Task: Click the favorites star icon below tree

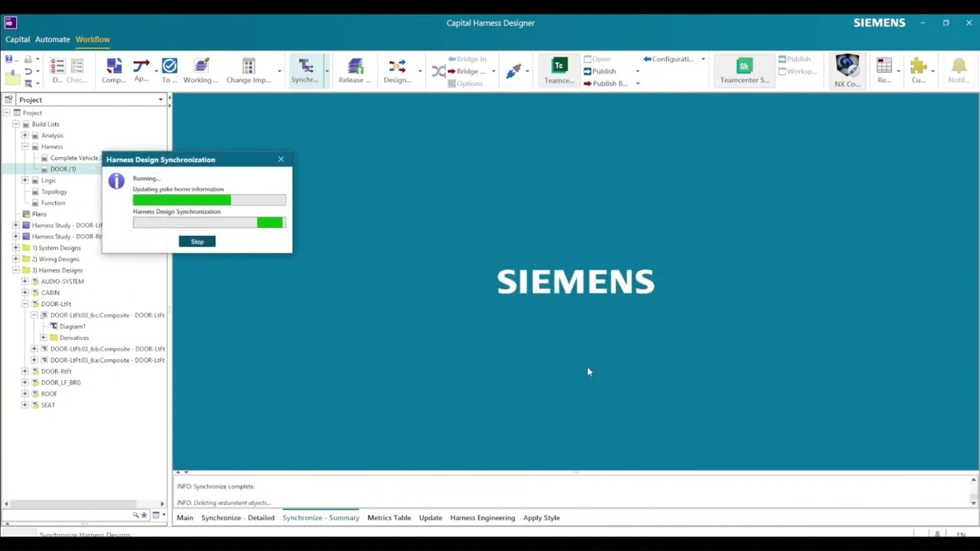Action: (x=143, y=515)
